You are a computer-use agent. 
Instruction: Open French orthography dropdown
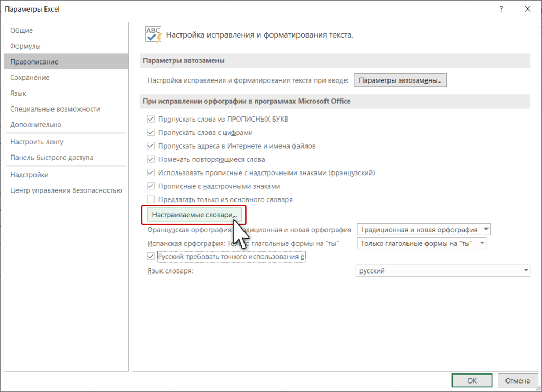(x=423, y=230)
